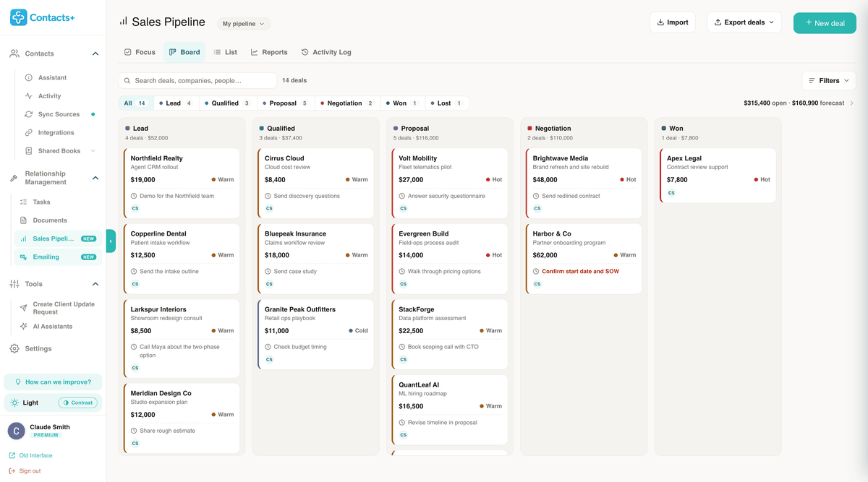The width and height of the screenshot is (868, 482).
Task: Click overdue clock icon on Harbor & Co
Action: (x=536, y=272)
